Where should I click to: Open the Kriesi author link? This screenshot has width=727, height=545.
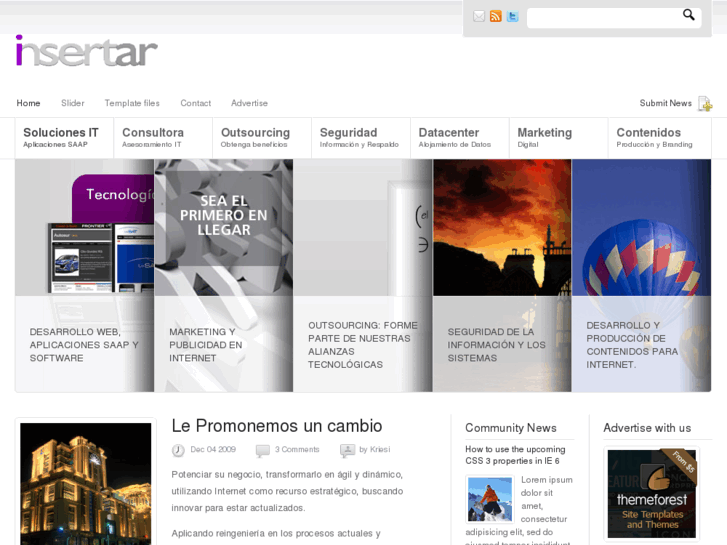380,449
